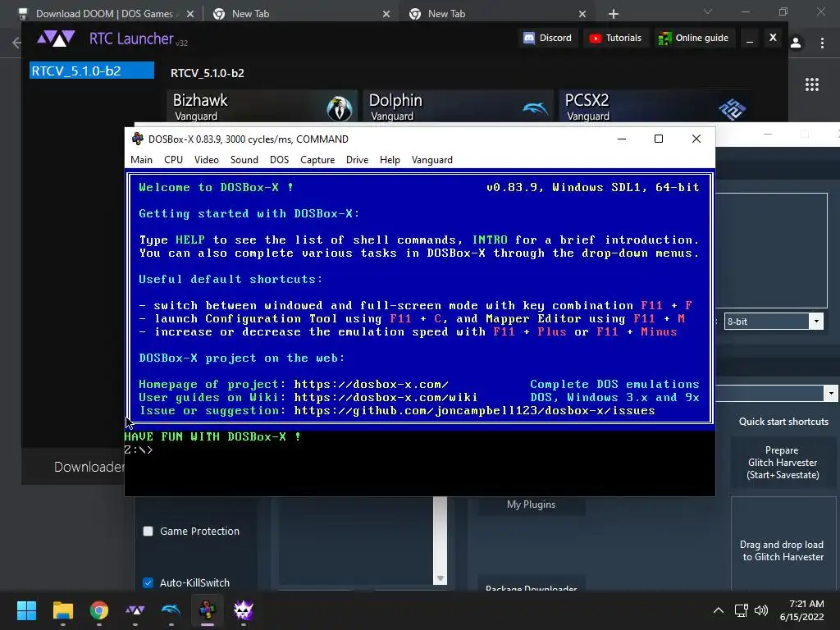Open Chrome three-dot menu
The height and width of the screenshot is (630, 840).
click(822, 43)
